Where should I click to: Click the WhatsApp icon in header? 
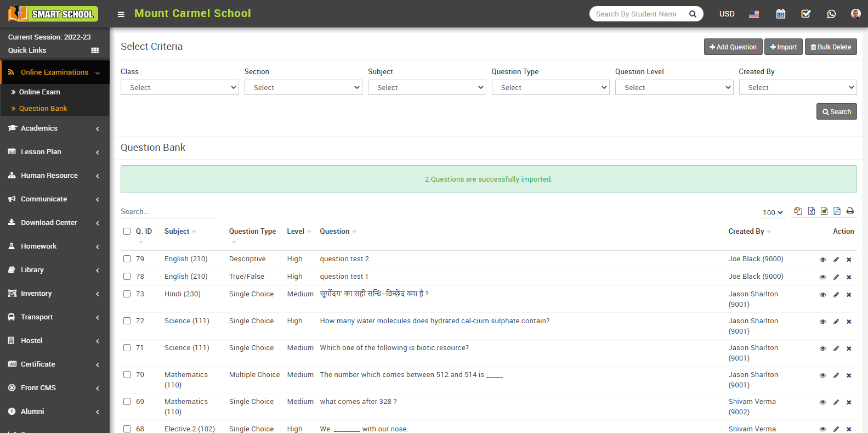tap(831, 14)
